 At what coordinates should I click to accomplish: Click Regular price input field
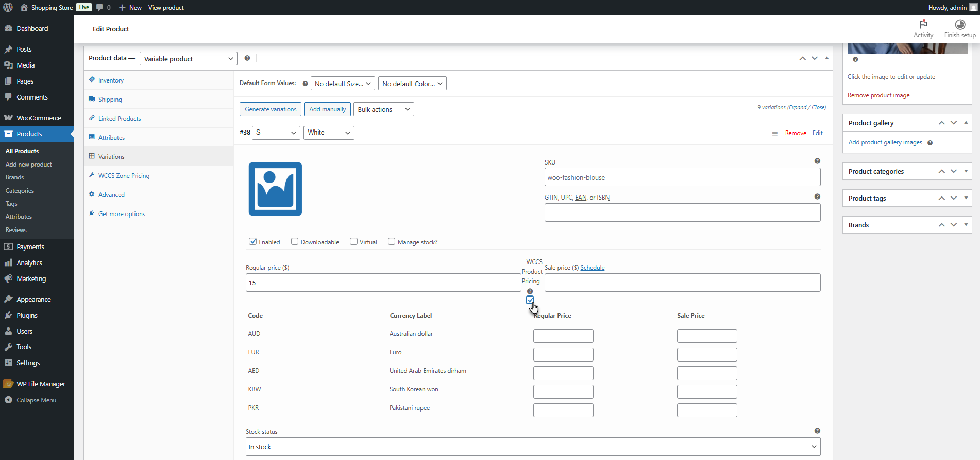(x=383, y=283)
